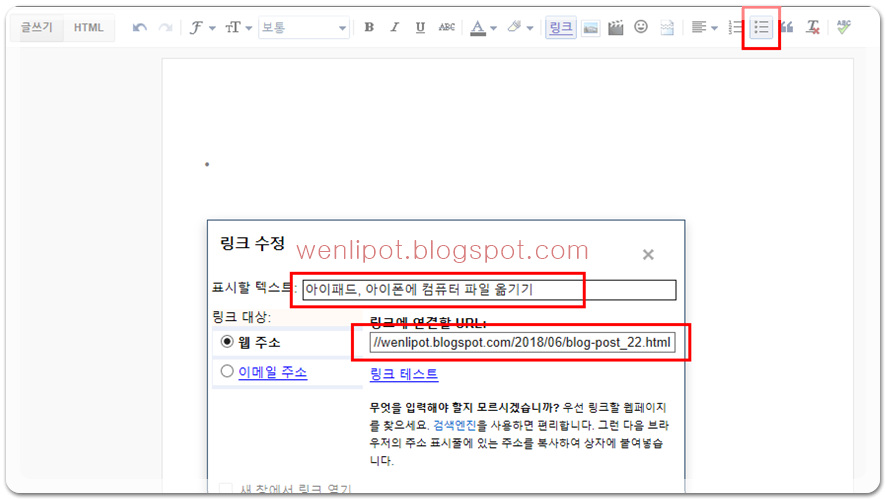Insert a video

coord(615,27)
